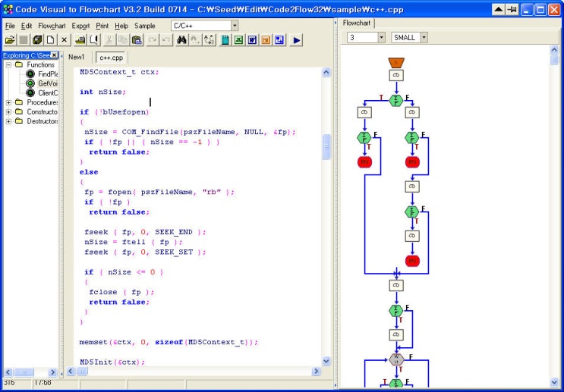Click the undo arrow icon
Image resolution: width=564 pixels, height=392 pixels.
(165, 40)
